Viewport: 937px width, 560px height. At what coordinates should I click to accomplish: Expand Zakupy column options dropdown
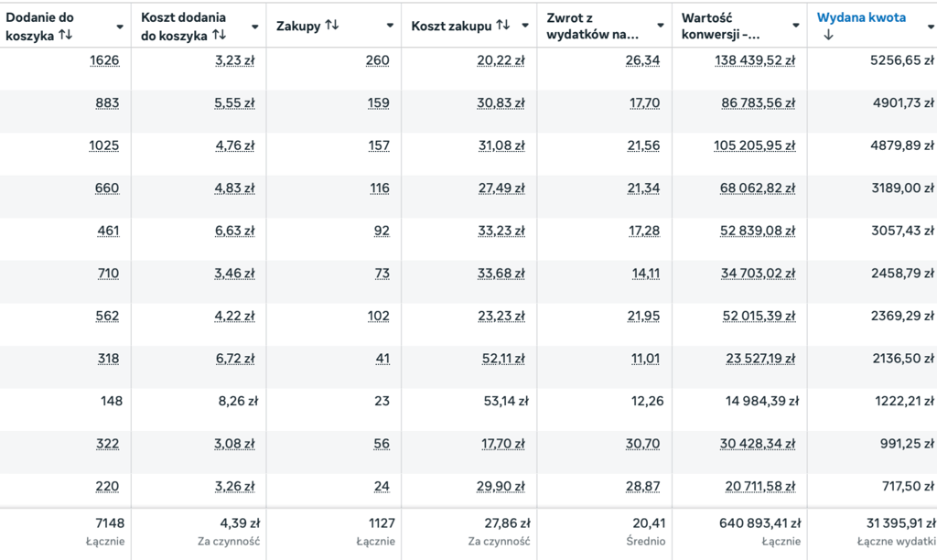[x=391, y=27]
